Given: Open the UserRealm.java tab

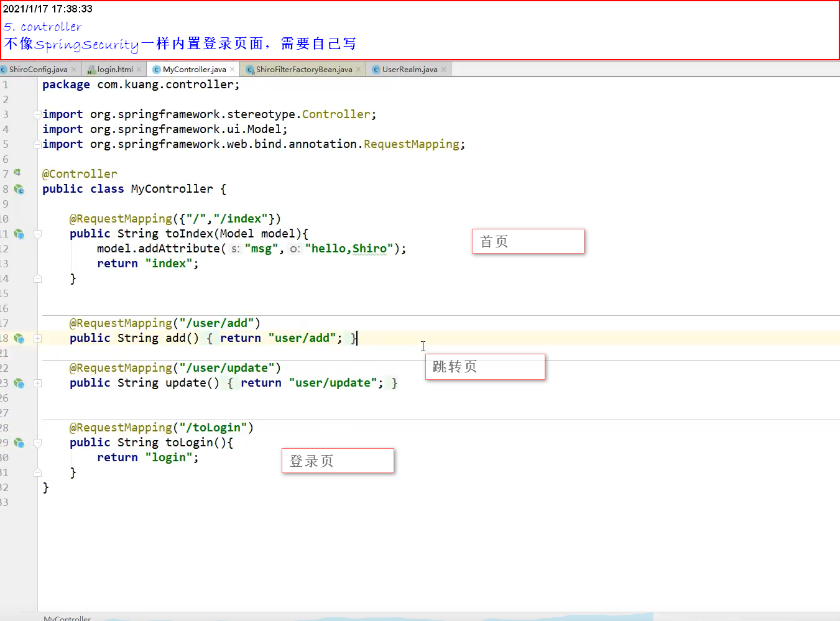Looking at the screenshot, I should click(x=410, y=70).
